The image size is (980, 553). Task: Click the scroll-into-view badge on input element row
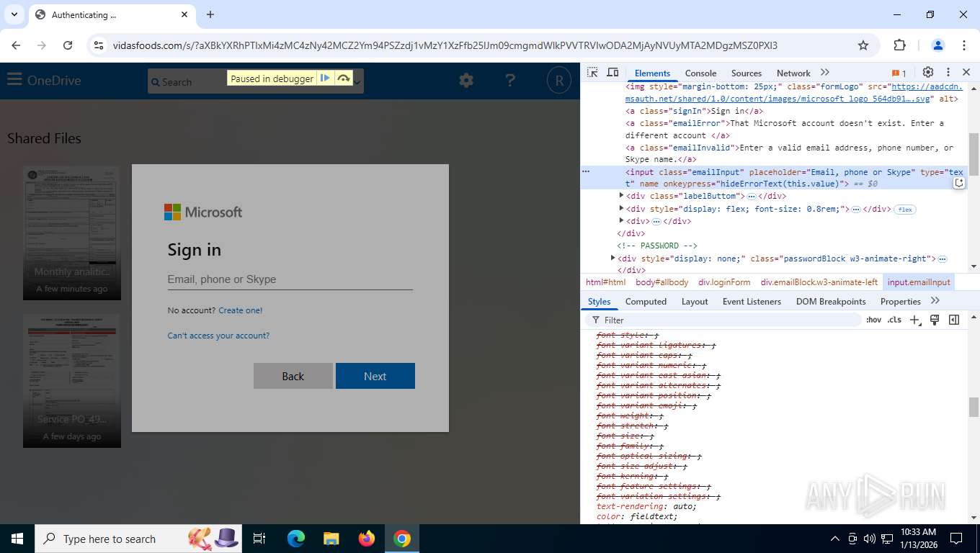pyautogui.click(x=959, y=184)
